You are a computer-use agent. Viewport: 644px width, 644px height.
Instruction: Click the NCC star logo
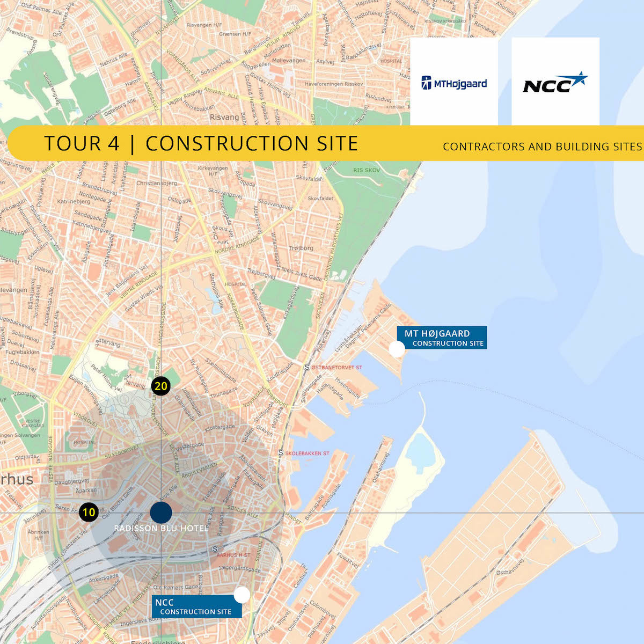coord(555,83)
